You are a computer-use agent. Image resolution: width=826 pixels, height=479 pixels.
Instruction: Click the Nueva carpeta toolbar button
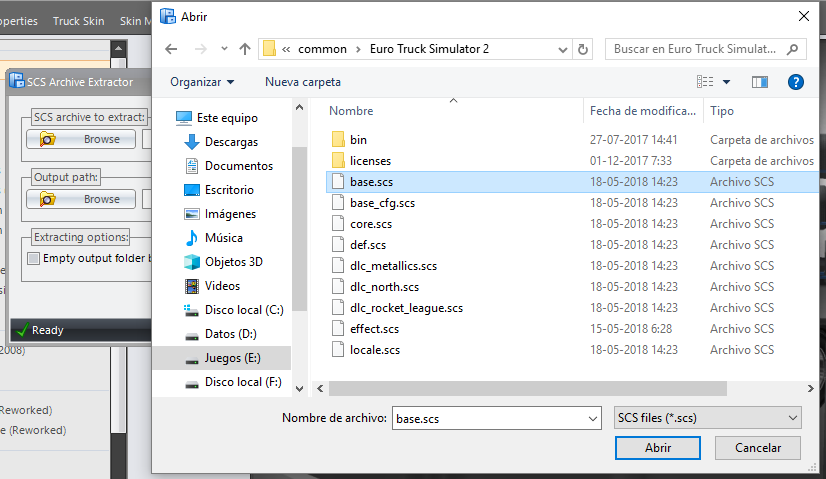coord(303,82)
